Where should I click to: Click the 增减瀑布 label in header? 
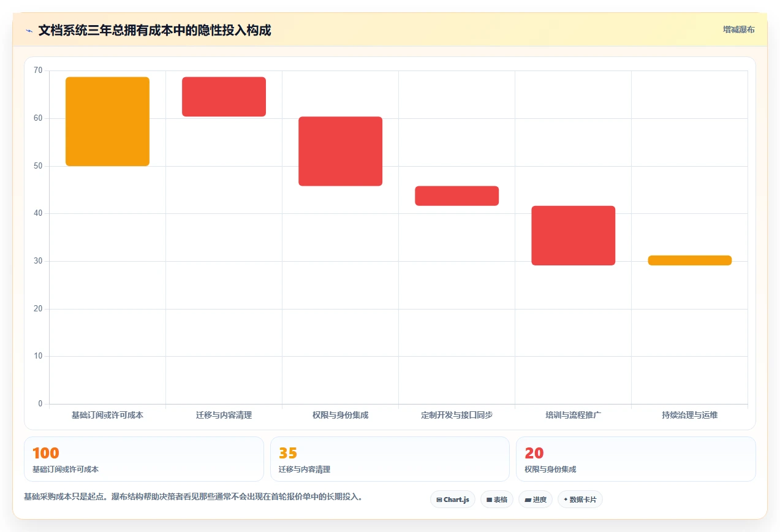(x=738, y=29)
